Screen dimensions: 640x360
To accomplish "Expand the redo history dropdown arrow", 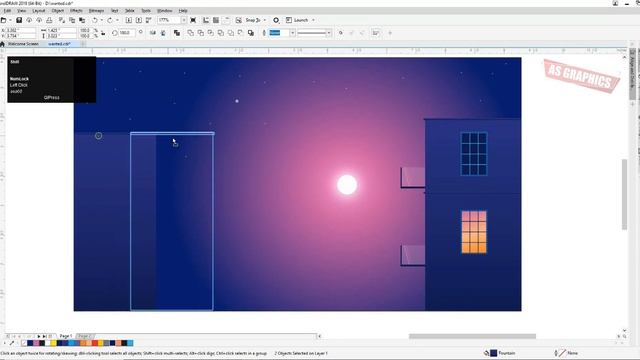I will pyautogui.click(x=117, y=20).
